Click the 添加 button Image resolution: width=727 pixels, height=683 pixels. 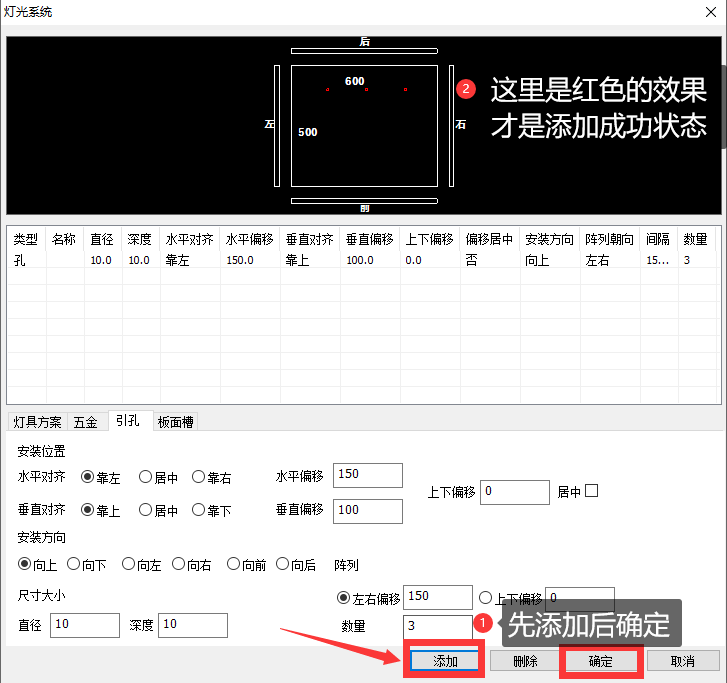pos(445,661)
